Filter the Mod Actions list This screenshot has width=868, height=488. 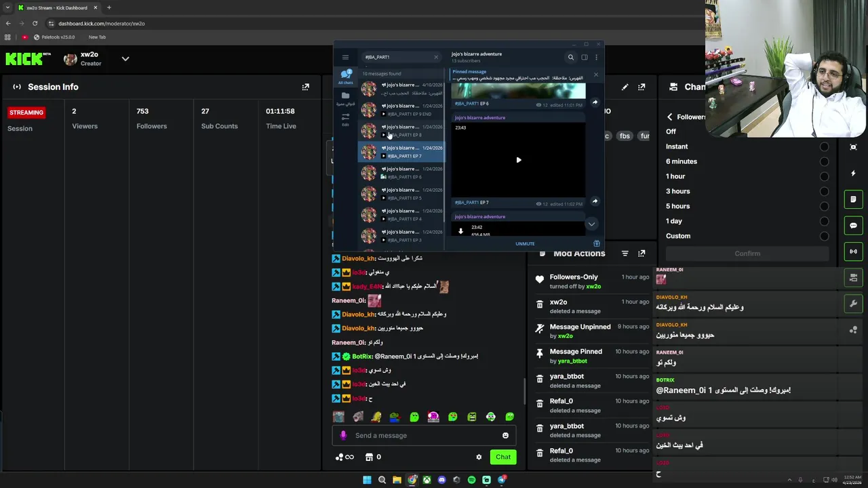tap(625, 253)
